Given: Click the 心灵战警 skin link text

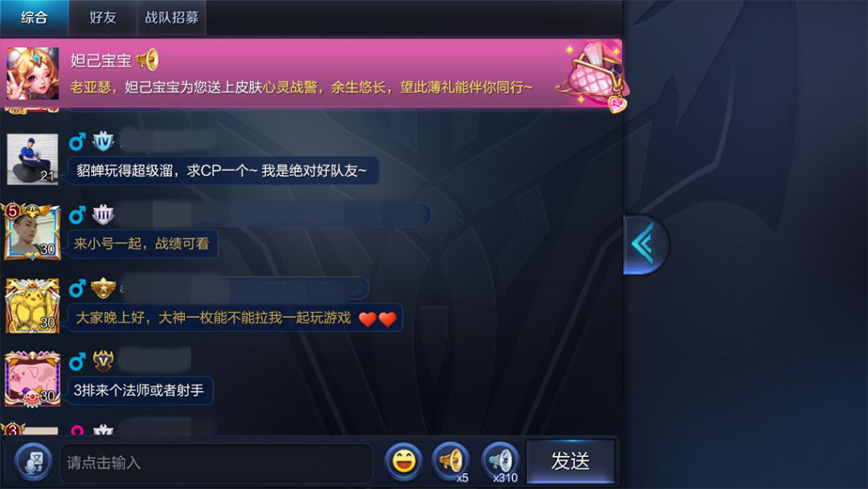Looking at the screenshot, I should click(x=289, y=88).
